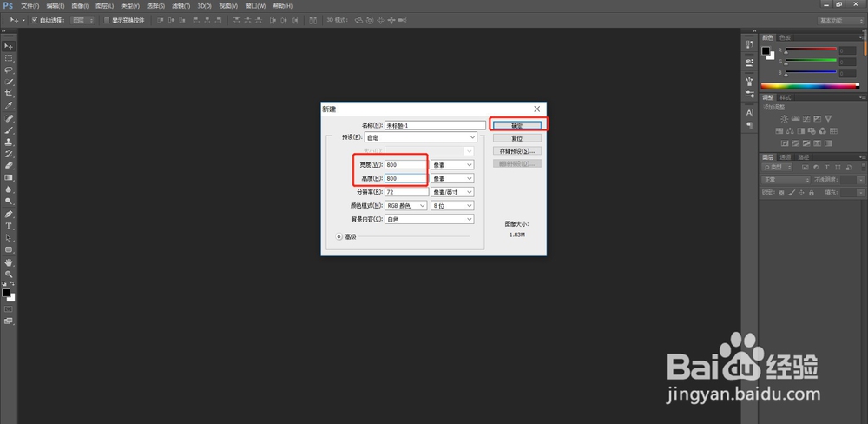Select the Eyedropper tool

[x=9, y=106]
